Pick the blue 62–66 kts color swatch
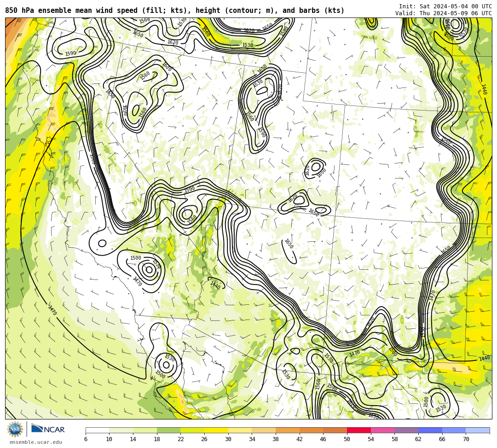 click(x=430, y=430)
